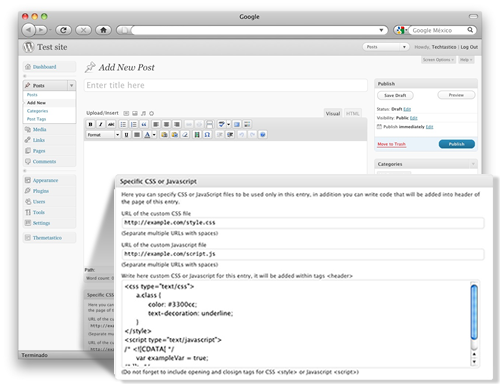Insert an unordered bullet list
Screen dimensions: 500x384
point(123,124)
